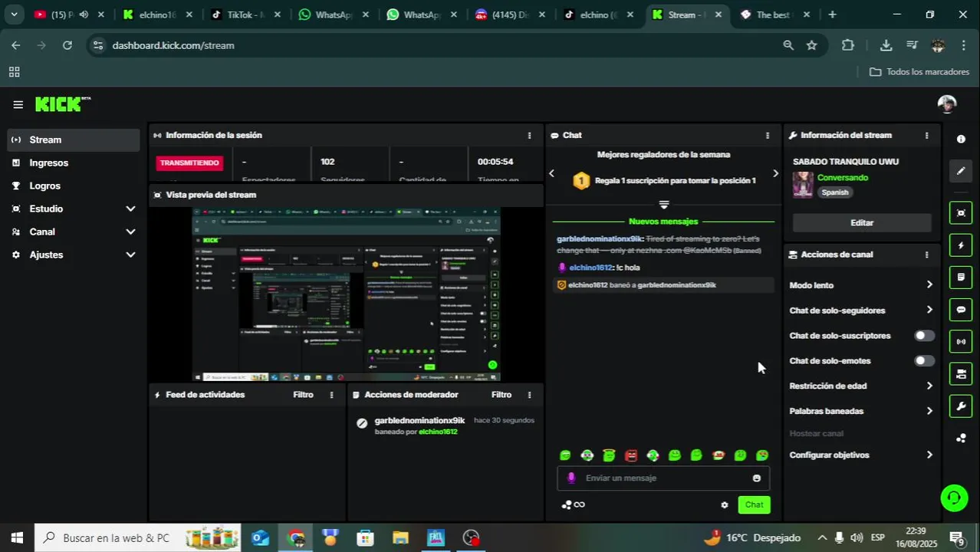
Task: Open chat settings gear icon
Action: [725, 504]
